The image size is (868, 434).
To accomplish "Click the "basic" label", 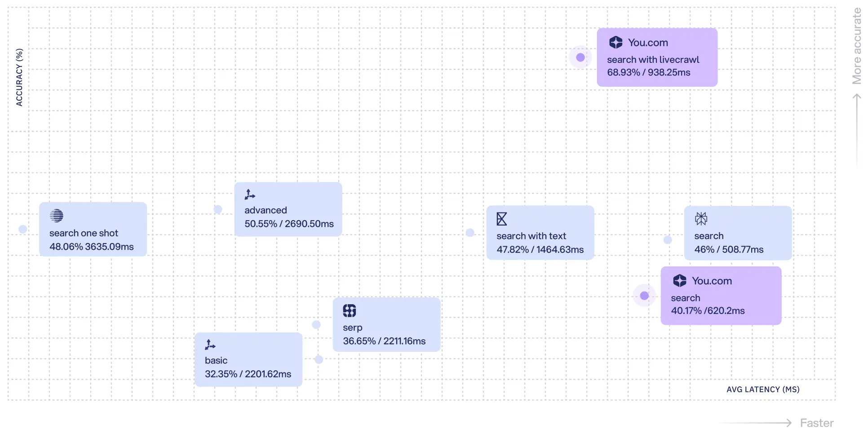I will point(216,360).
